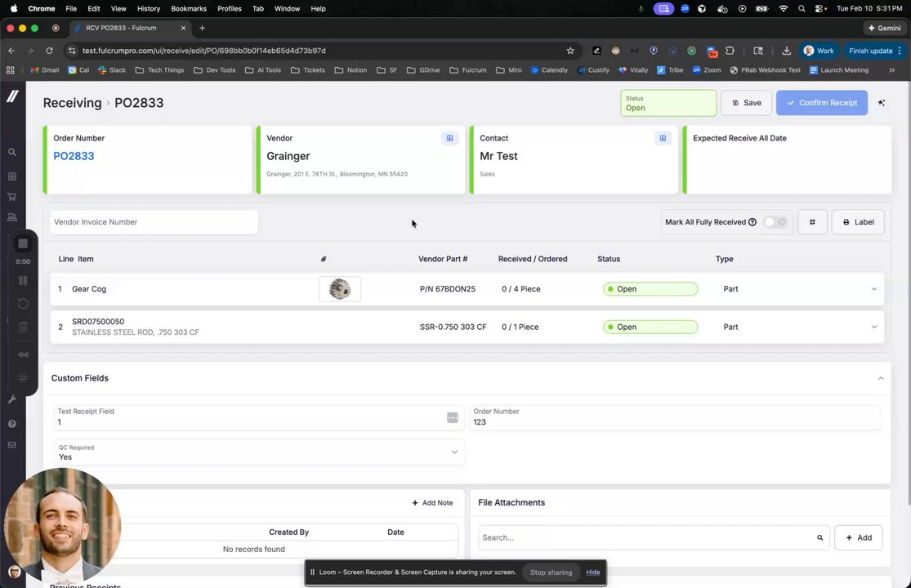This screenshot has width=911, height=588.
Task: Open Chrome three-dot menu next to Finish update
Action: [x=900, y=51]
